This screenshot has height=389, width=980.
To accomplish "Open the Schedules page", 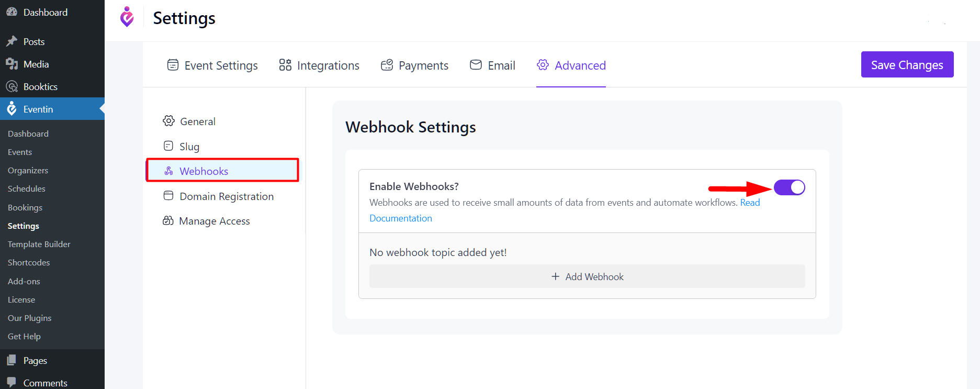I will tap(27, 188).
